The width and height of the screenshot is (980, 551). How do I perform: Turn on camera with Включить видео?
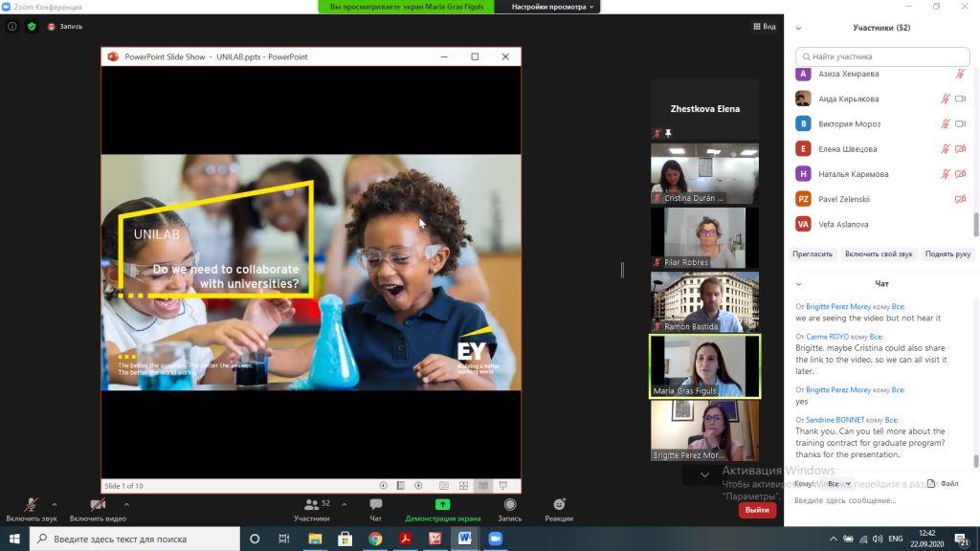98,510
